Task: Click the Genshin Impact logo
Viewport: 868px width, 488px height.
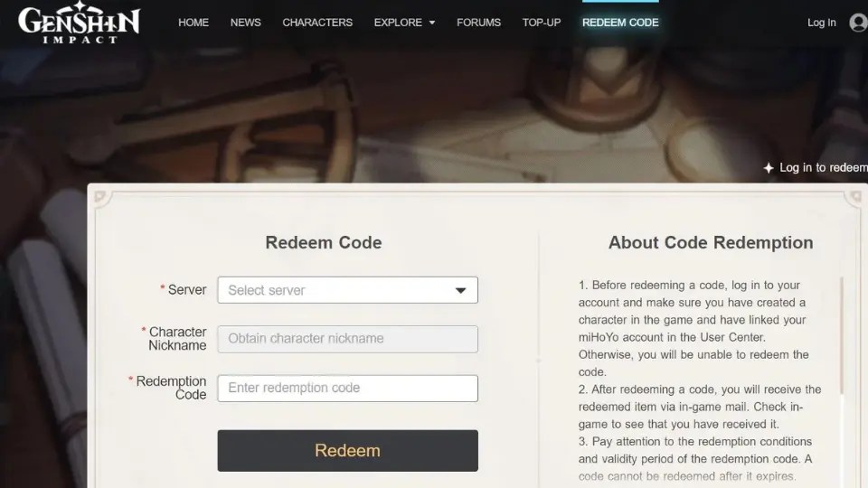Action: pyautogui.click(x=79, y=23)
